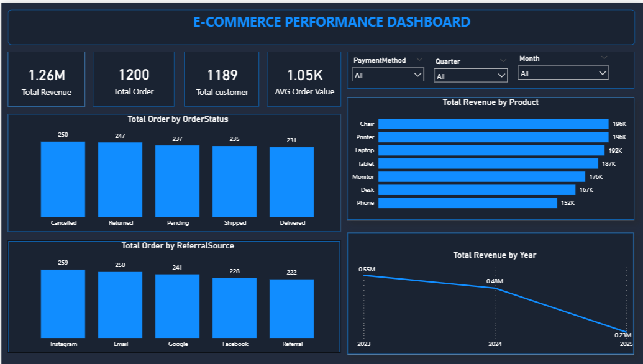Click the Pending order status bar
The height and width of the screenshot is (364, 643).
click(x=177, y=181)
